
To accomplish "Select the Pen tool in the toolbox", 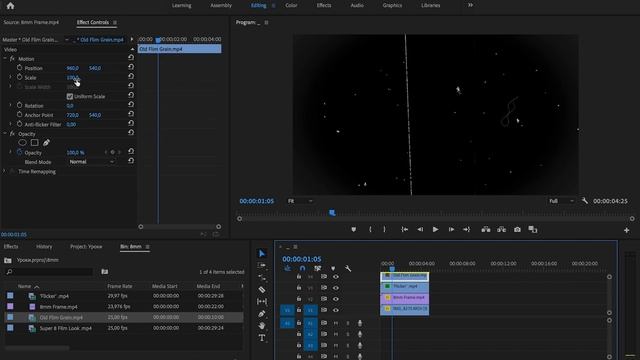I will click(262, 313).
